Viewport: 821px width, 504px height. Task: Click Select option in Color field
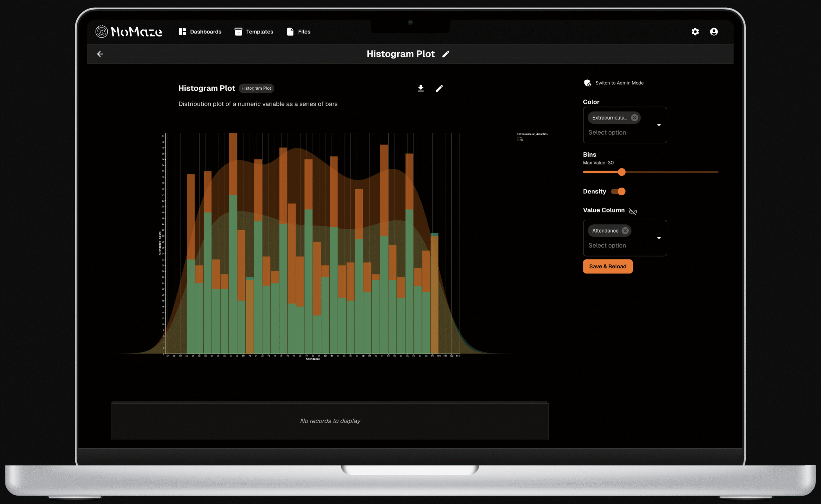(607, 132)
